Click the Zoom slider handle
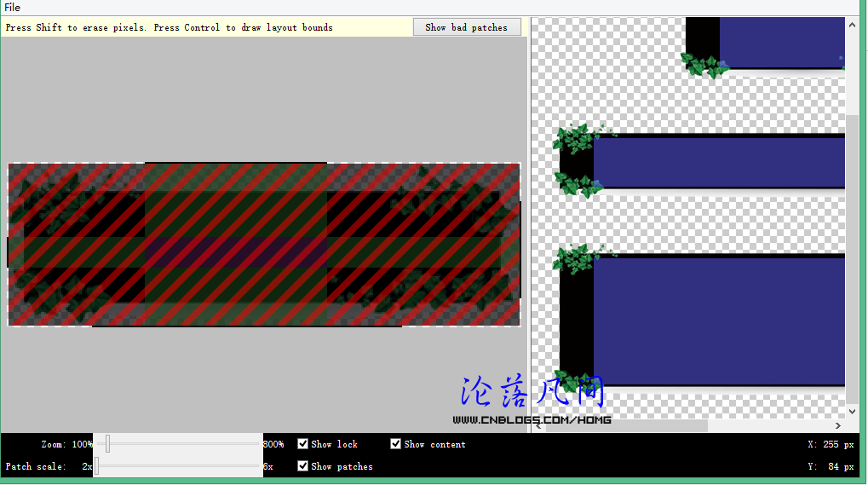The image size is (868, 485). click(x=108, y=443)
